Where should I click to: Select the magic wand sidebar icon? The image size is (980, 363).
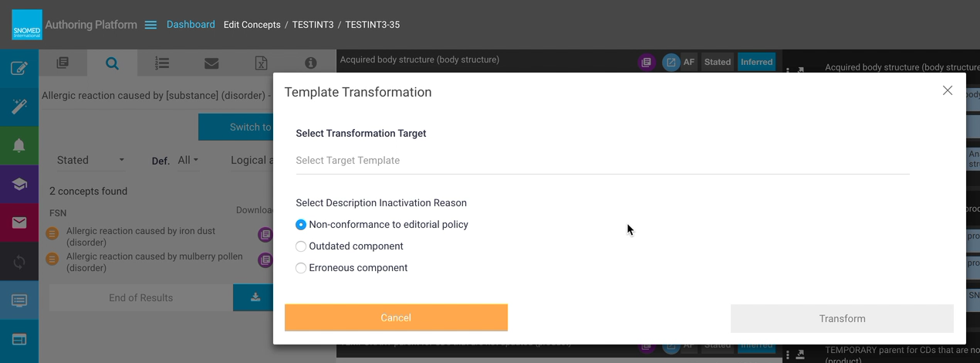click(19, 107)
